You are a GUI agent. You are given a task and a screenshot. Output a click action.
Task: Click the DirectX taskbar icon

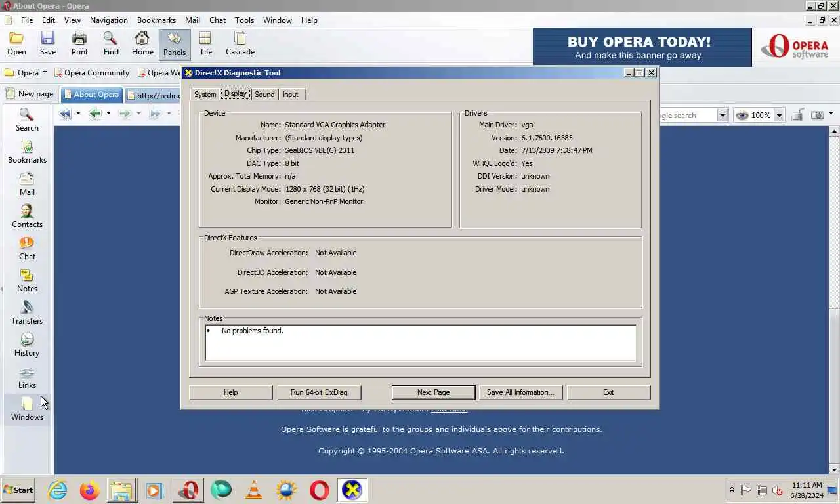352,490
